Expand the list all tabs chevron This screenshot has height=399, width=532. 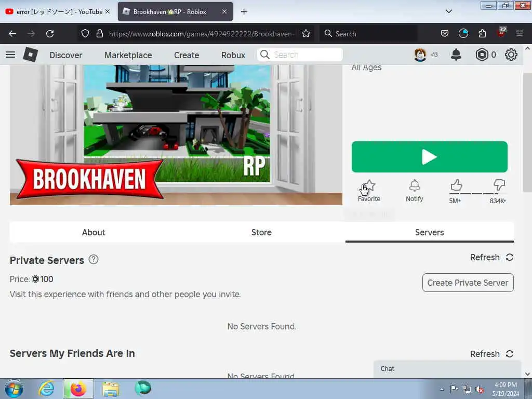click(x=448, y=11)
